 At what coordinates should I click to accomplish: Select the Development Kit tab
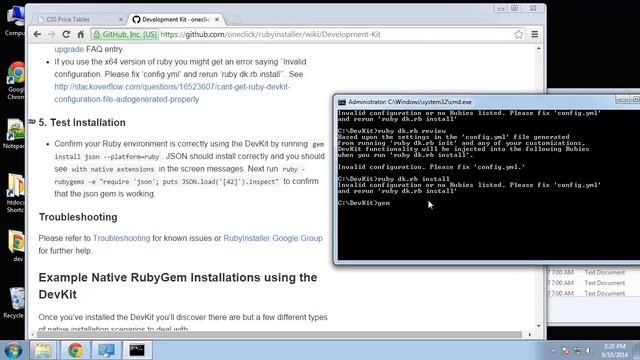(176, 19)
